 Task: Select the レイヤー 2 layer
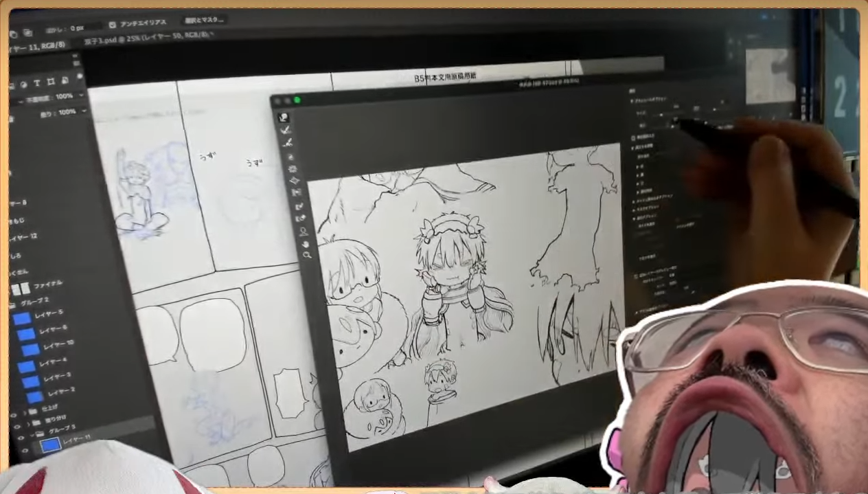tap(60, 392)
